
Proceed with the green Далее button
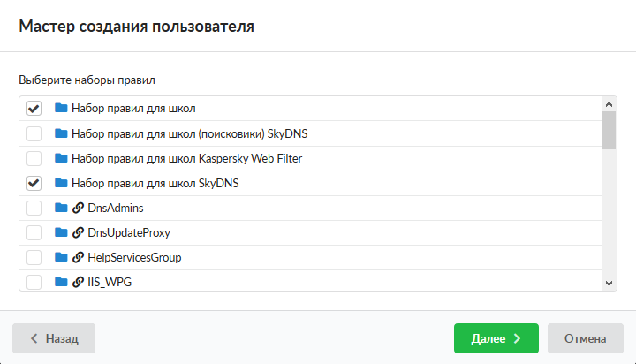(x=496, y=338)
